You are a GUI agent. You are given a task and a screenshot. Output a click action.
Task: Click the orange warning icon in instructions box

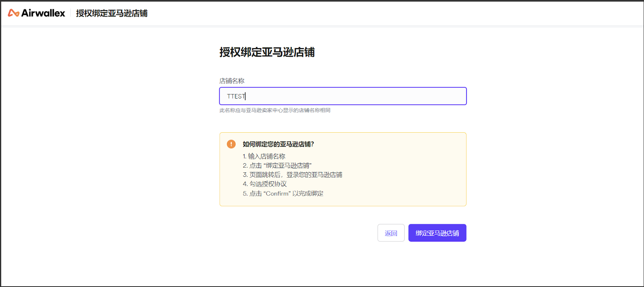[x=231, y=144]
